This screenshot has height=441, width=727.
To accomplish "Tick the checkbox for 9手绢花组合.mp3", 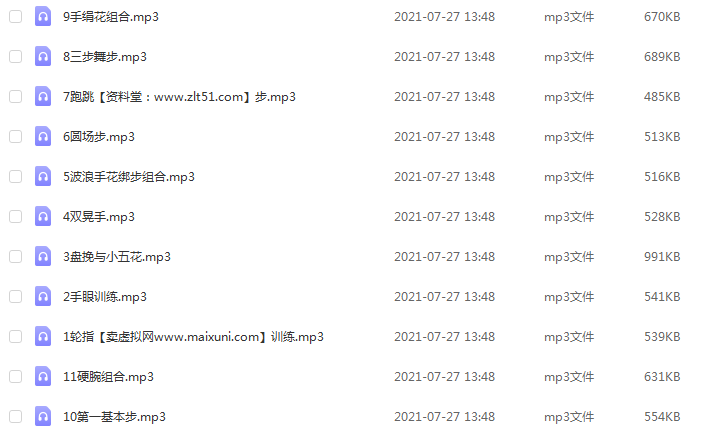I will pyautogui.click(x=16, y=17).
